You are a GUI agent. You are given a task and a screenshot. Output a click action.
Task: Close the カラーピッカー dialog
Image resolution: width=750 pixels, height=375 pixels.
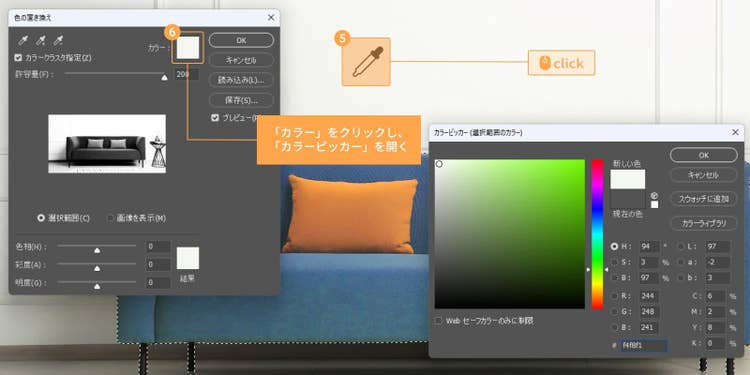click(x=736, y=132)
